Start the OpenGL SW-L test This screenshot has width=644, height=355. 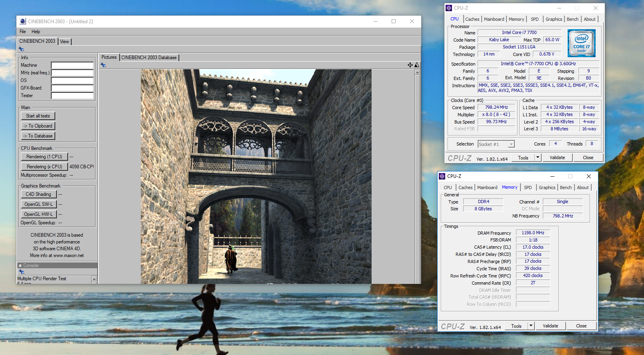(38, 204)
